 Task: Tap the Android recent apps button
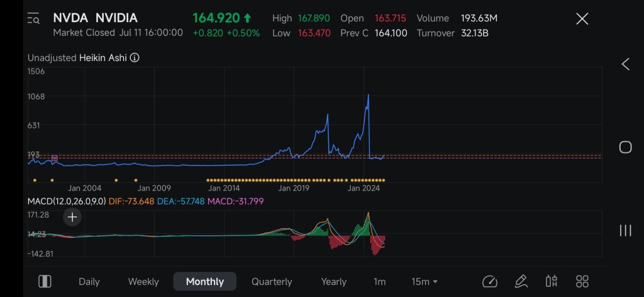click(625, 230)
